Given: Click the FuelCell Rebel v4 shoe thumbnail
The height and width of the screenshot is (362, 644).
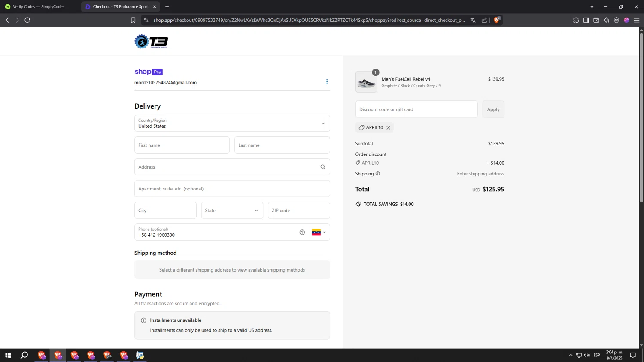Looking at the screenshot, I should coord(366,82).
